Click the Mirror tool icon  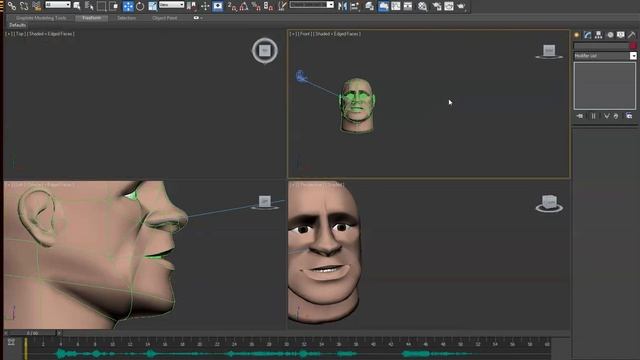click(342, 6)
